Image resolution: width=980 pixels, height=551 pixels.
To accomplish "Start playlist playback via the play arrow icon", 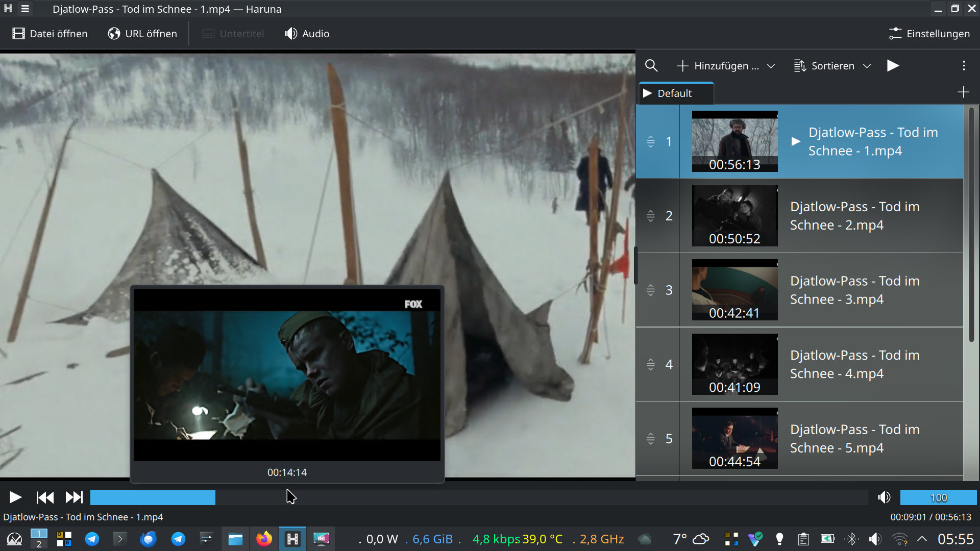I will [x=893, y=65].
